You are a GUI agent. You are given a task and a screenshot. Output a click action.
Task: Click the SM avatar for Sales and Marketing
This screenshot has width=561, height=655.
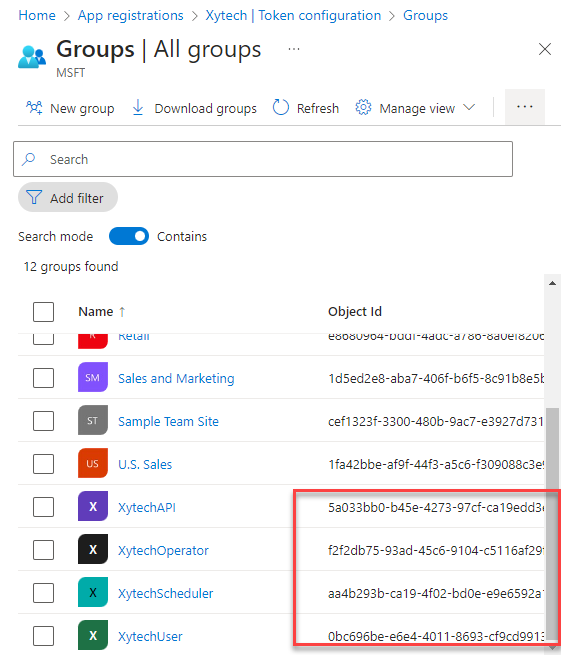pyautogui.click(x=93, y=377)
